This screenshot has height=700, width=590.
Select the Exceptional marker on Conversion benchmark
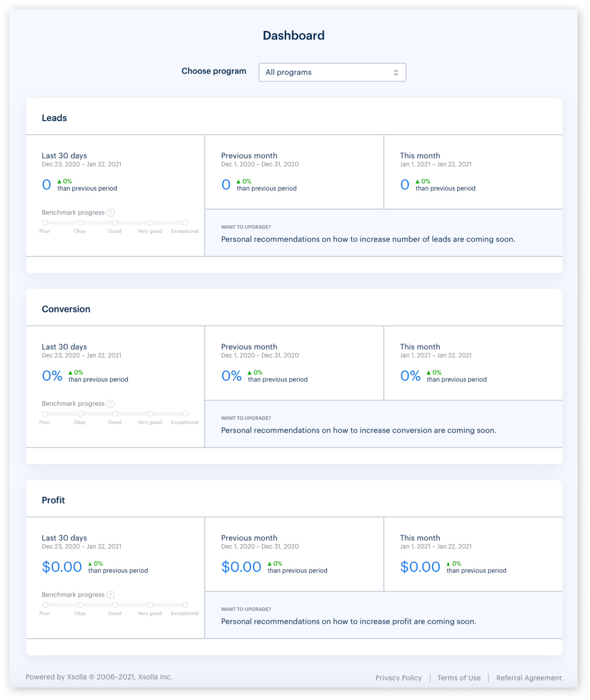click(x=185, y=414)
